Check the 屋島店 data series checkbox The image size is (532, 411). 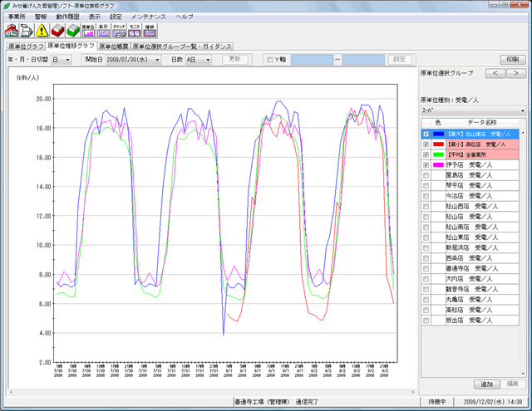426,175
